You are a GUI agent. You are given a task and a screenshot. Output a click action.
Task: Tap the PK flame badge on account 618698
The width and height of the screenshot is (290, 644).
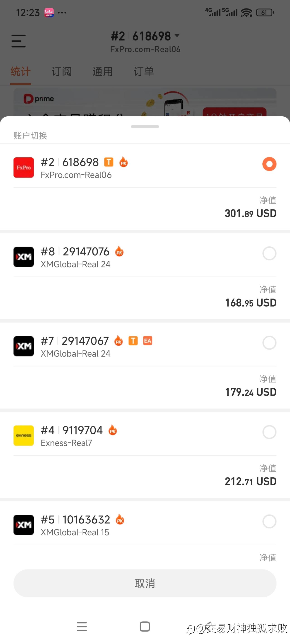(x=123, y=162)
